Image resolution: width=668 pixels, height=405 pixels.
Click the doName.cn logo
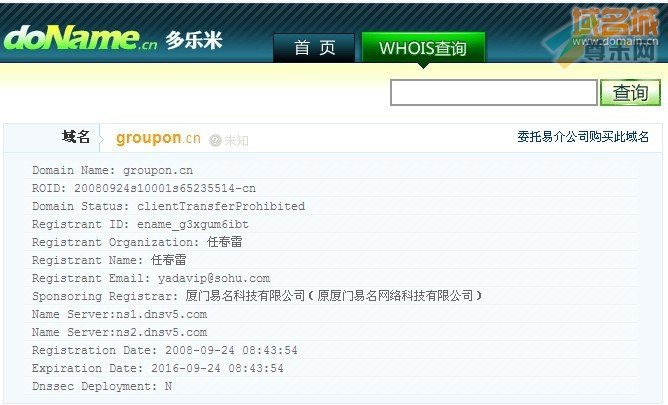coord(80,38)
